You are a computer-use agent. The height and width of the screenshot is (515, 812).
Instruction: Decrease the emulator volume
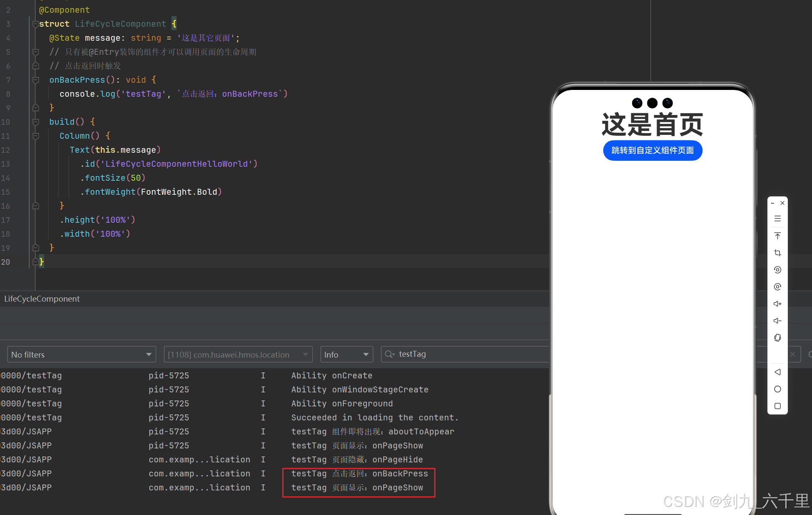click(x=778, y=321)
